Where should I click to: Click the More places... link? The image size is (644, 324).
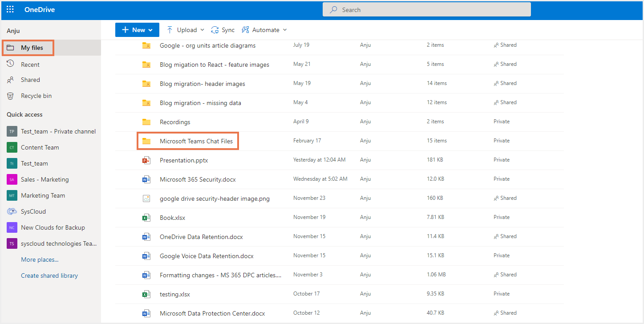[40, 259]
